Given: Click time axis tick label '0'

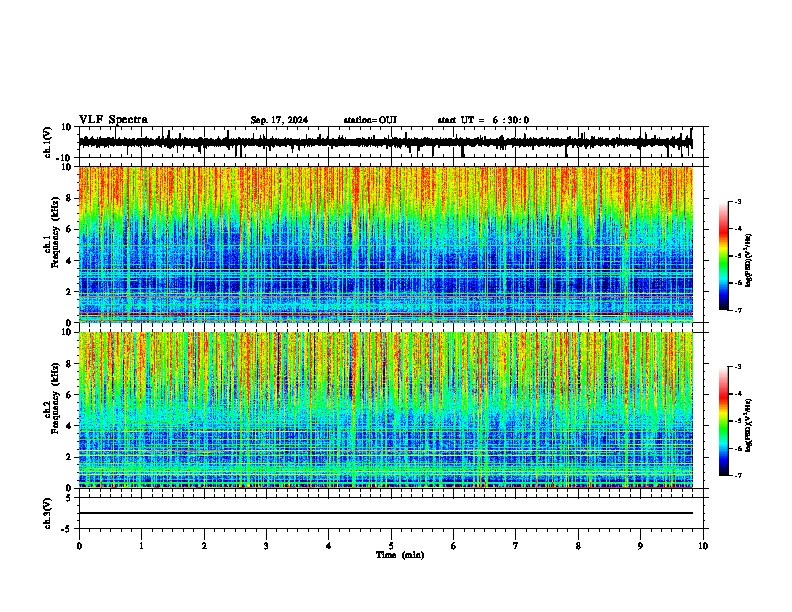Looking at the screenshot, I should point(79,546).
